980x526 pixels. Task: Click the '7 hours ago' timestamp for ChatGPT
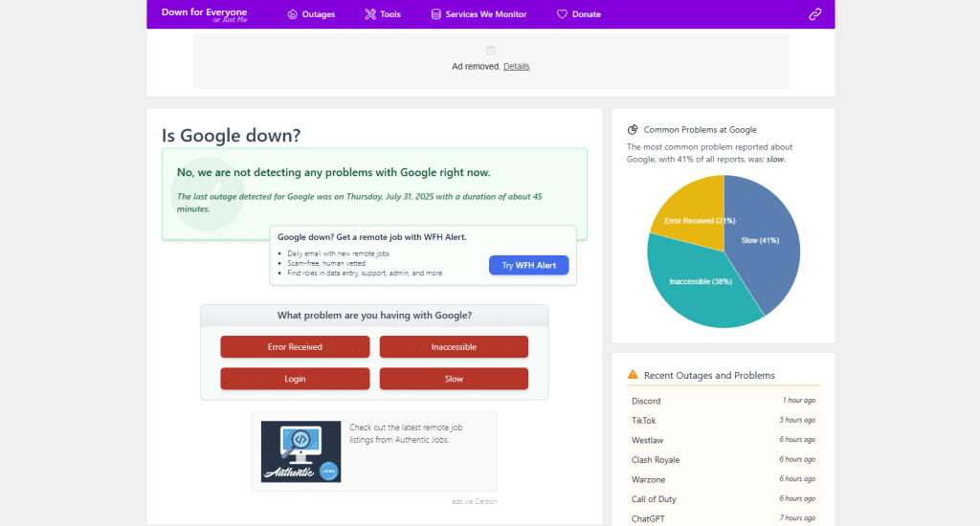click(x=797, y=518)
